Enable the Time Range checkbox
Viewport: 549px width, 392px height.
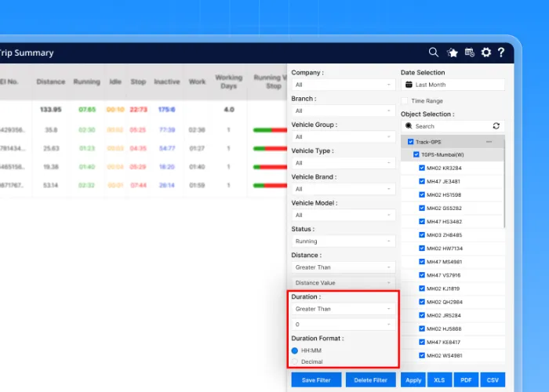tap(405, 101)
